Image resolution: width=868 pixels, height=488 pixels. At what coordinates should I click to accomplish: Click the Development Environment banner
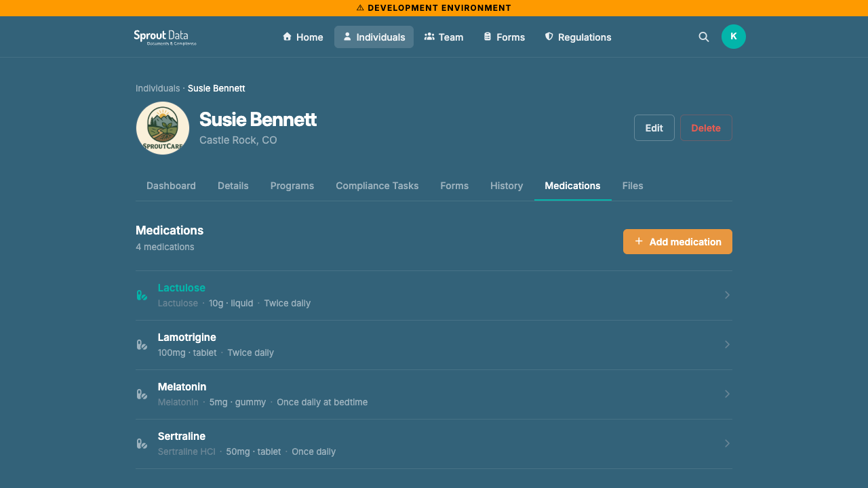(x=434, y=8)
